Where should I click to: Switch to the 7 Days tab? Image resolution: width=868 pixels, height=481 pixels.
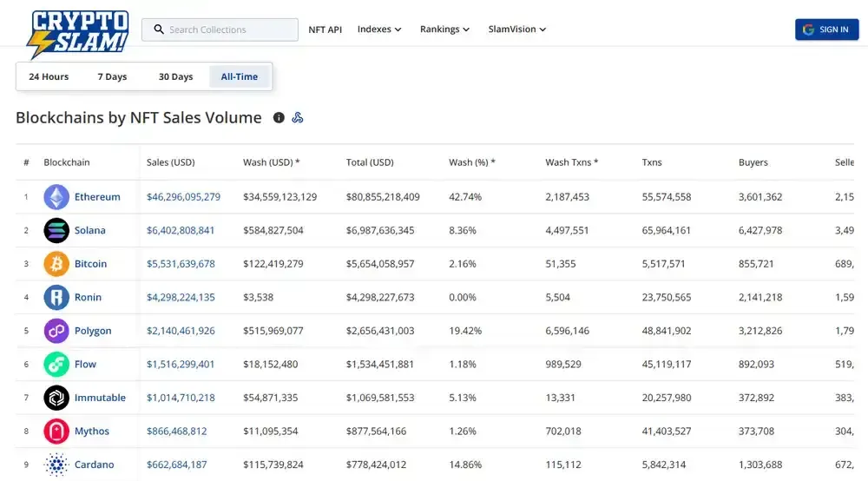(x=112, y=76)
